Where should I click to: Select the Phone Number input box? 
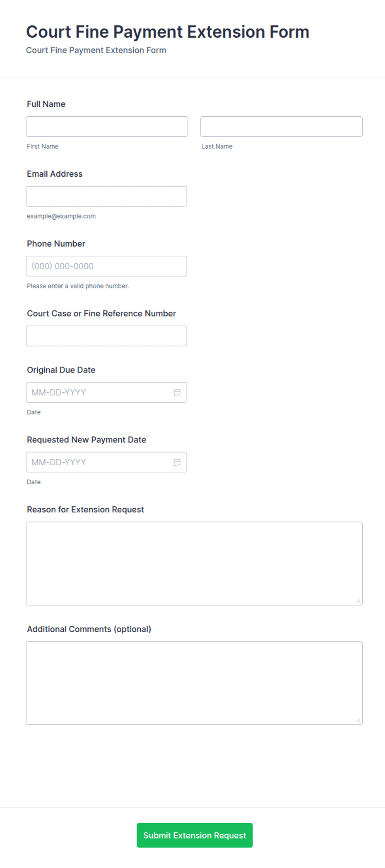click(106, 266)
